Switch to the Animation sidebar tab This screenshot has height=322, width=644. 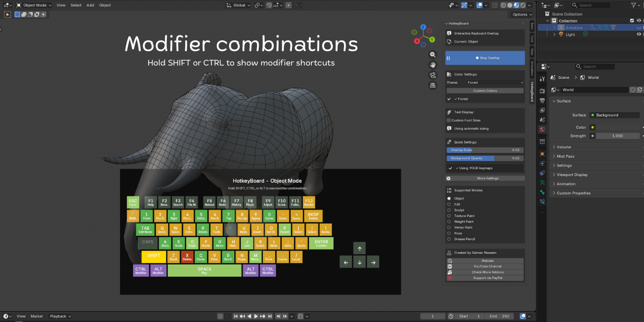pos(532,68)
